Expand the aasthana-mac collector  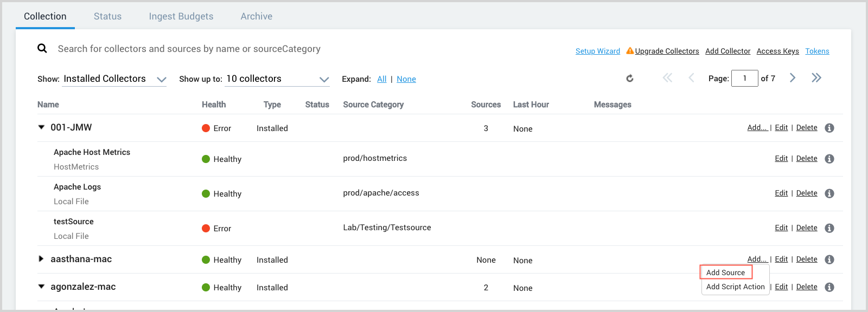tap(41, 259)
